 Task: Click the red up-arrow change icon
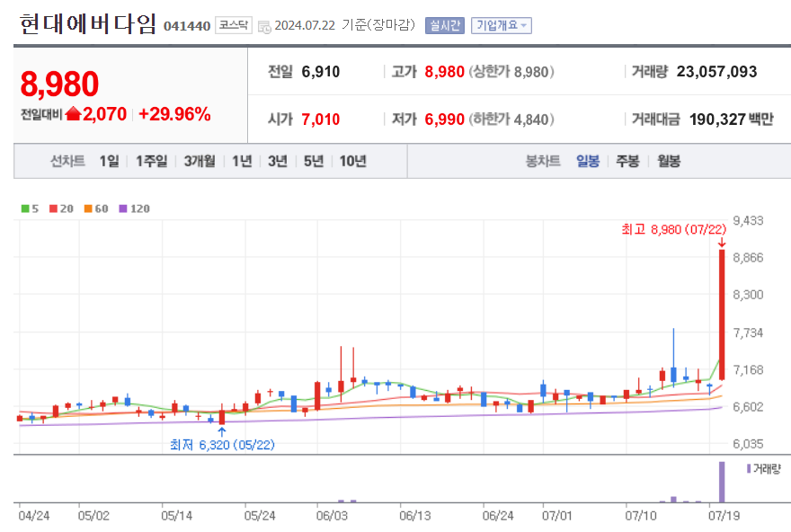(73, 114)
